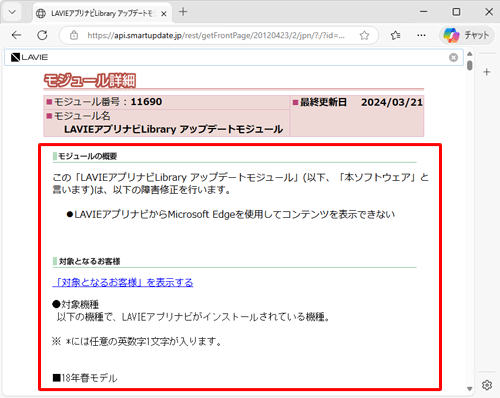View site information lock icon
This screenshot has height=398, width=500.
pos(74,35)
